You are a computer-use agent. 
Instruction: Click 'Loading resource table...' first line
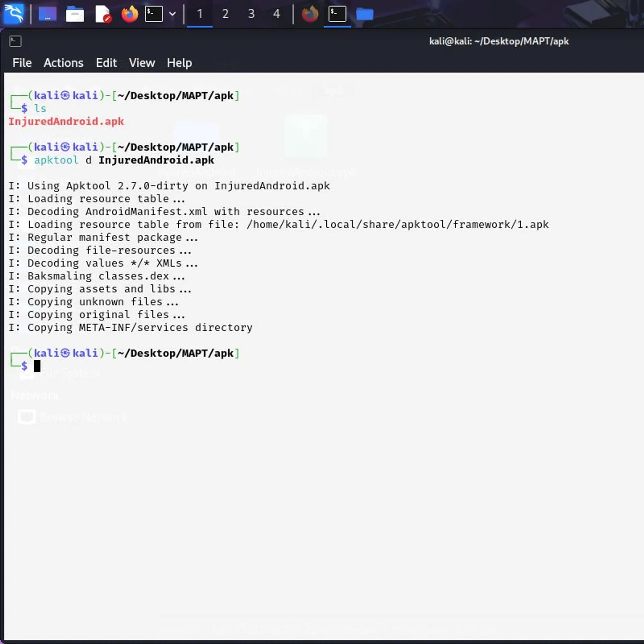pyautogui.click(x=97, y=199)
